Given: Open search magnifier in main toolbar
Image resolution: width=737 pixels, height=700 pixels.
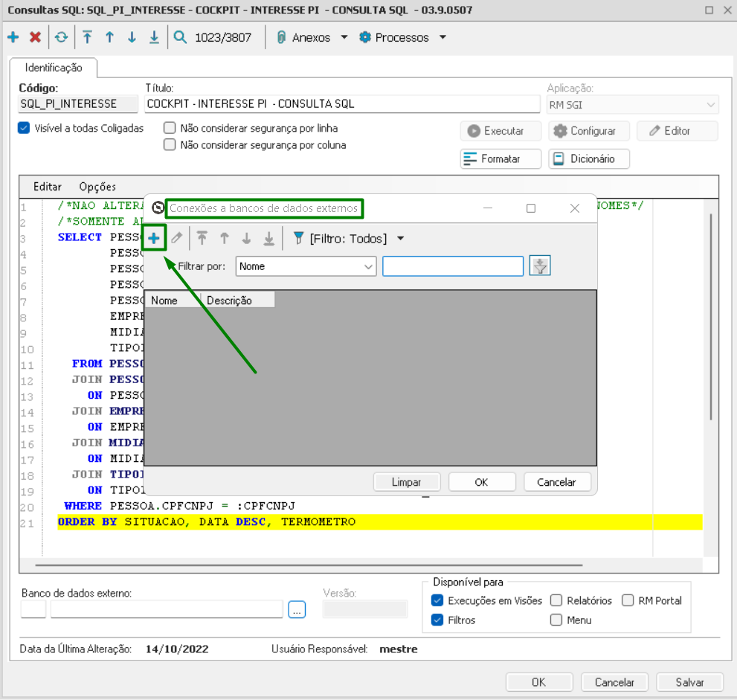Looking at the screenshot, I should (180, 37).
